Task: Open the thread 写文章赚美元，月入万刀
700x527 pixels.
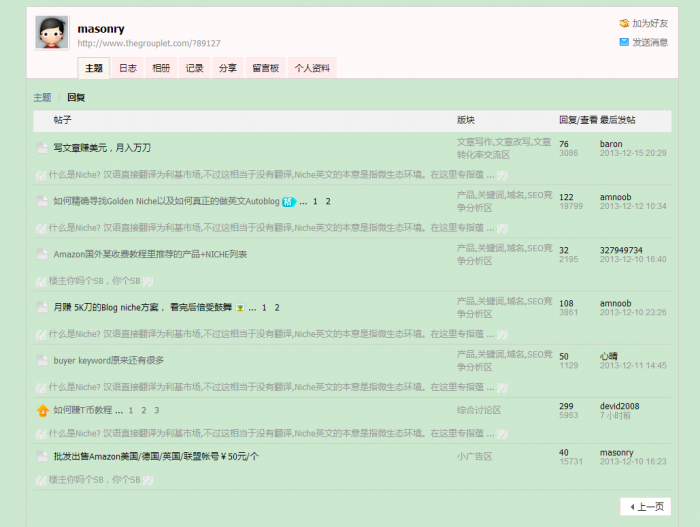Action: tap(102, 148)
